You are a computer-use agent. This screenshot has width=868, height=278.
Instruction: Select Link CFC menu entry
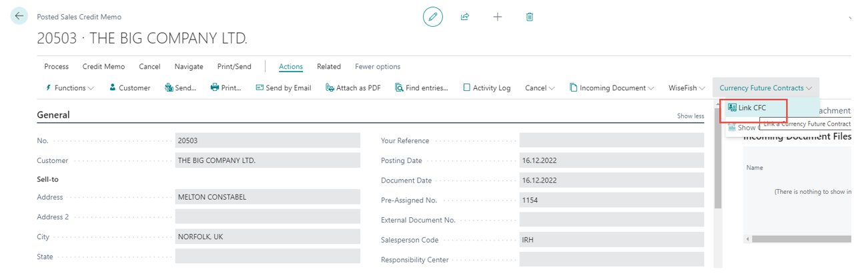(752, 108)
